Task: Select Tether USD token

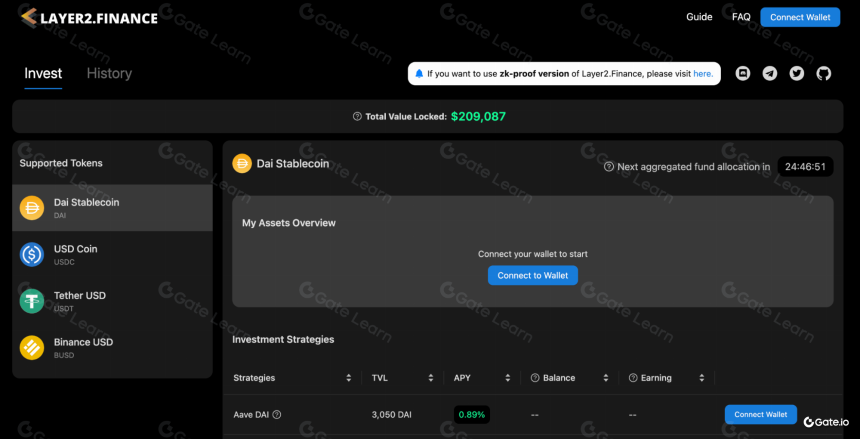Action: tap(112, 301)
